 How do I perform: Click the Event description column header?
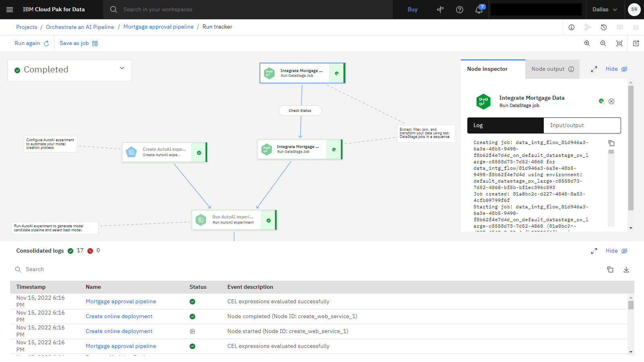pyautogui.click(x=250, y=287)
